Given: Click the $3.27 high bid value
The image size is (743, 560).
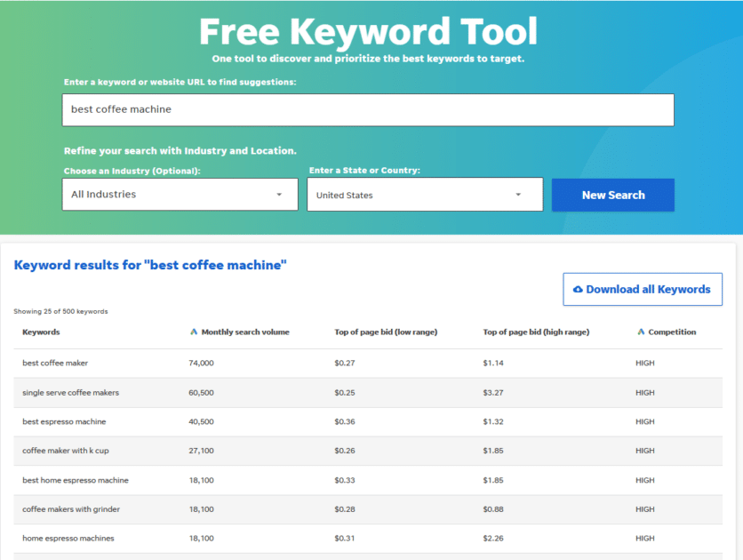Looking at the screenshot, I should click(492, 393).
